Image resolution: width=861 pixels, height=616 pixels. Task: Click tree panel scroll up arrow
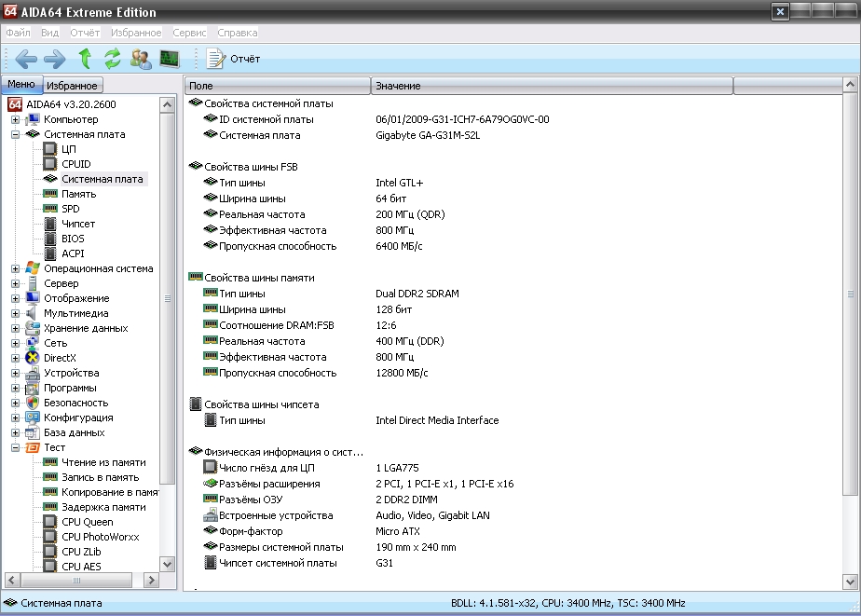click(x=168, y=104)
